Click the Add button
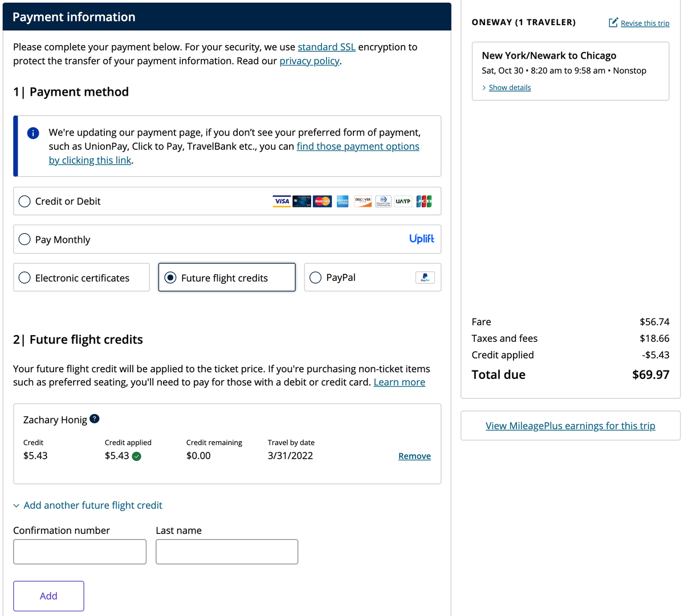This screenshot has height=616, width=684. [48, 595]
